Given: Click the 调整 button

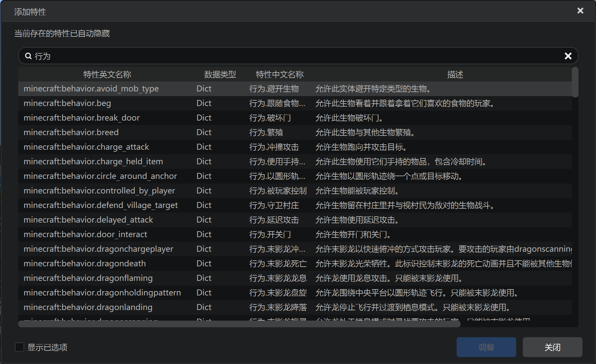Looking at the screenshot, I should [x=486, y=347].
